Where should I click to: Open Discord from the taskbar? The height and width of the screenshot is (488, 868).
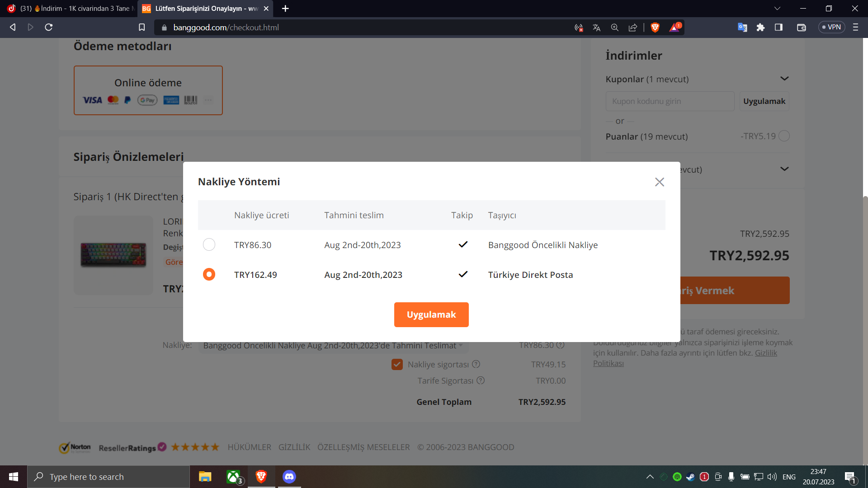[289, 477]
